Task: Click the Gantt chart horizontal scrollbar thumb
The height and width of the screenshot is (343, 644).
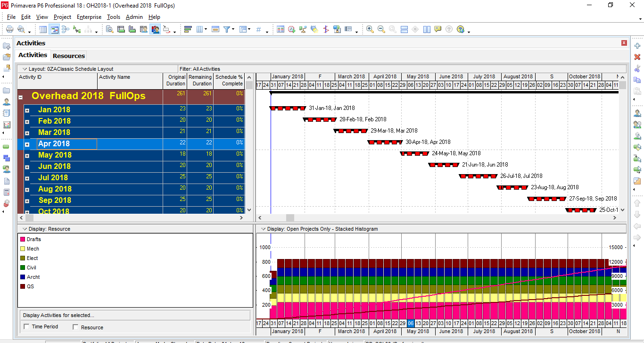Action: coord(290,218)
